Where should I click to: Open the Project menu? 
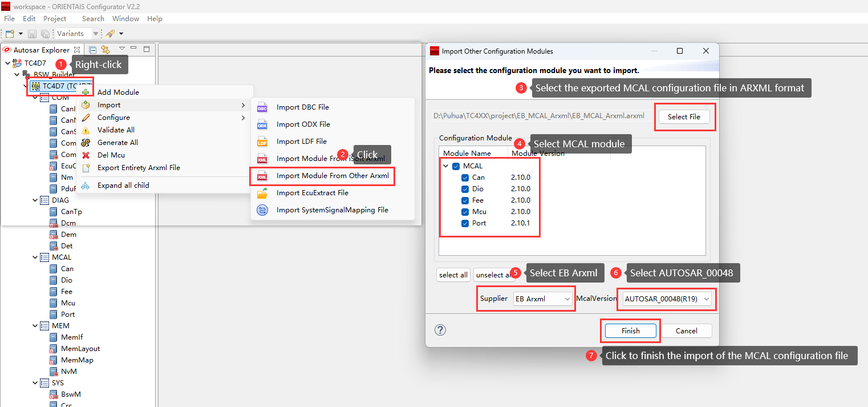point(55,19)
